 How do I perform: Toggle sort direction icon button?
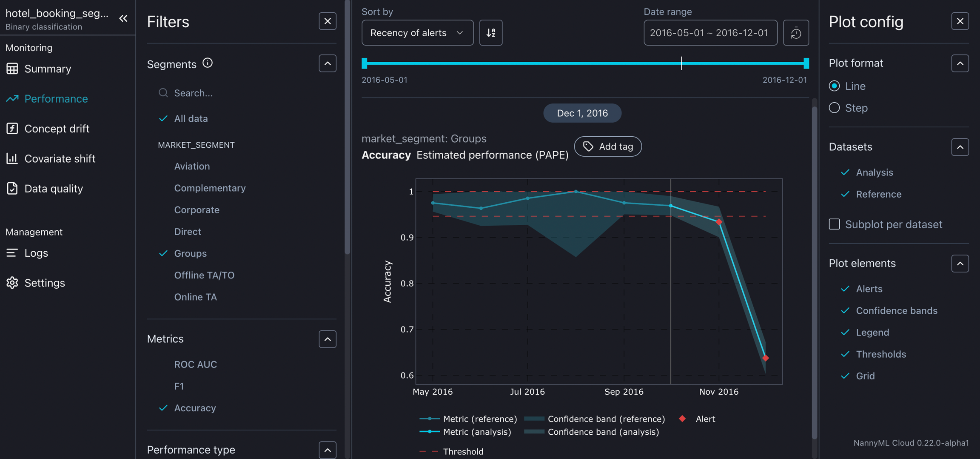point(490,33)
